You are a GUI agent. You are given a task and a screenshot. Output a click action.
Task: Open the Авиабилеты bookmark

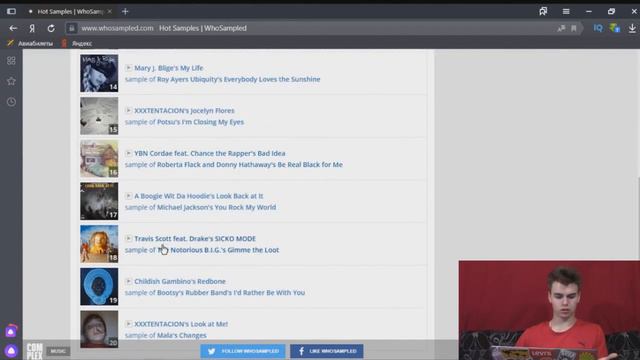coord(30,43)
